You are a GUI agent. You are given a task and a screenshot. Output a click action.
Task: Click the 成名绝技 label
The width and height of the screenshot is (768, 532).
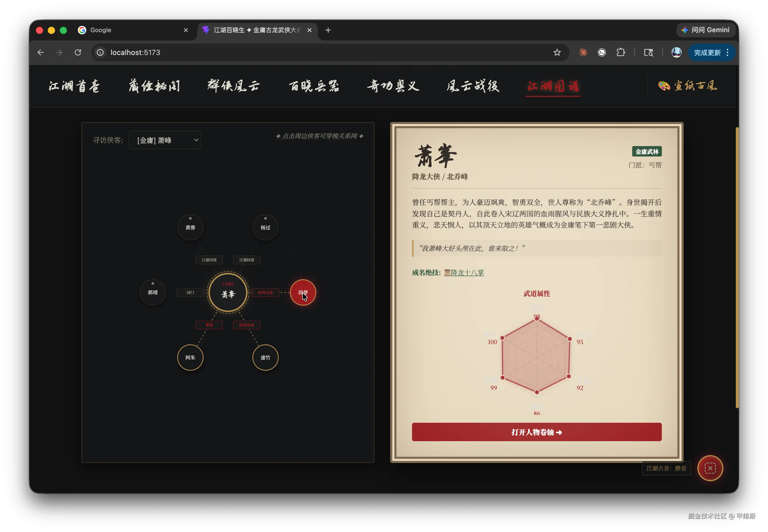426,273
